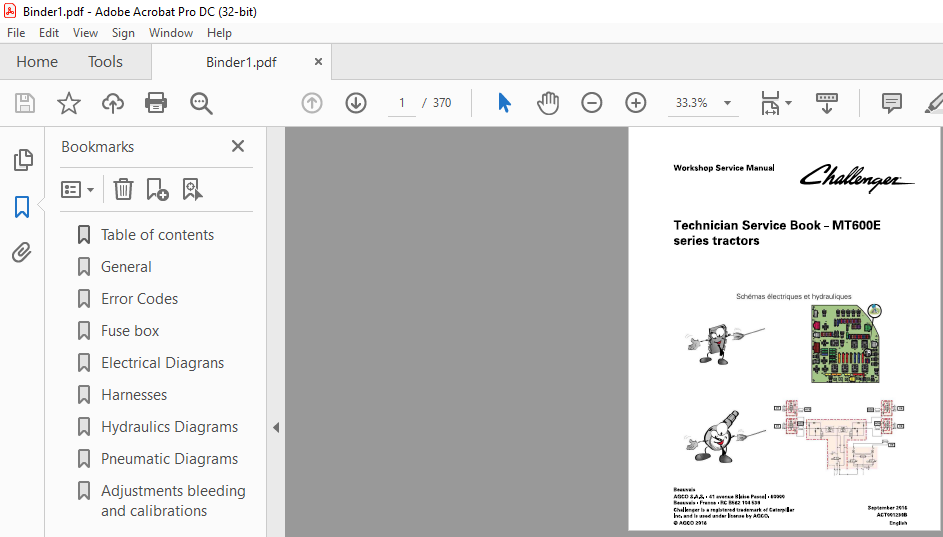Image resolution: width=943 pixels, height=537 pixels.
Task: Click the hydraulic schematic diagram image
Action: click(x=840, y=437)
